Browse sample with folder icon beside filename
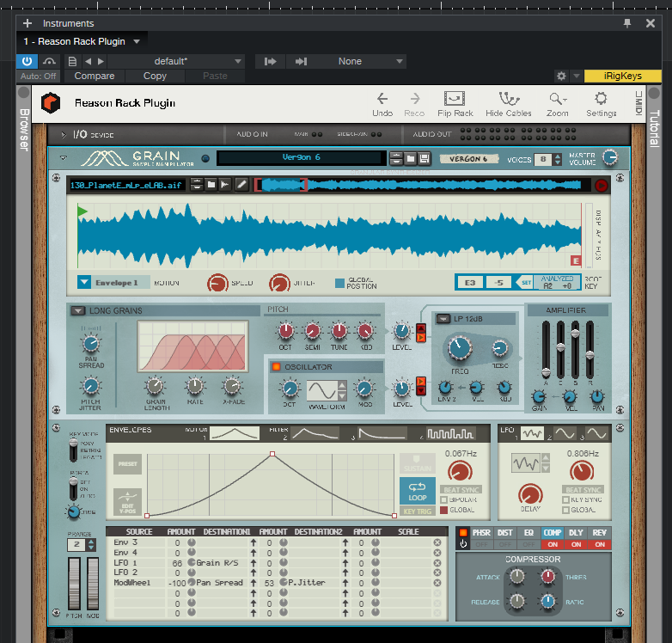Image resolution: width=672 pixels, height=643 pixels. tap(211, 185)
